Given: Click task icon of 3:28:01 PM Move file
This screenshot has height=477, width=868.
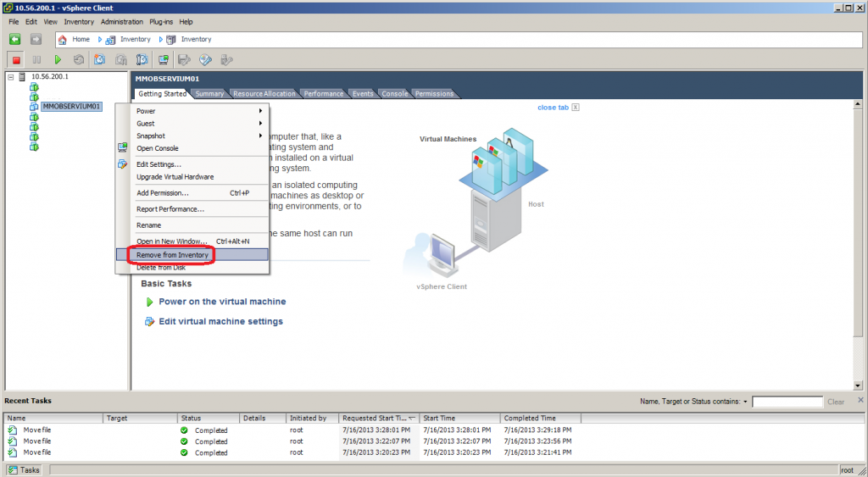Looking at the screenshot, I should click(x=12, y=430).
